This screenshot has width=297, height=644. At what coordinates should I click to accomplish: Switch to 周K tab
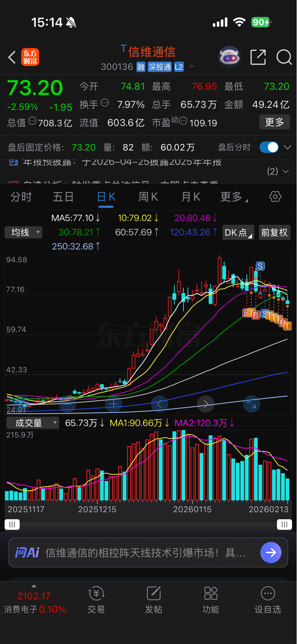pos(148,197)
